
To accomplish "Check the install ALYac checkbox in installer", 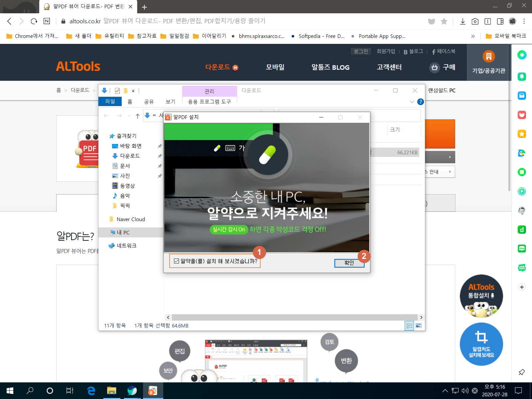I will (x=177, y=261).
